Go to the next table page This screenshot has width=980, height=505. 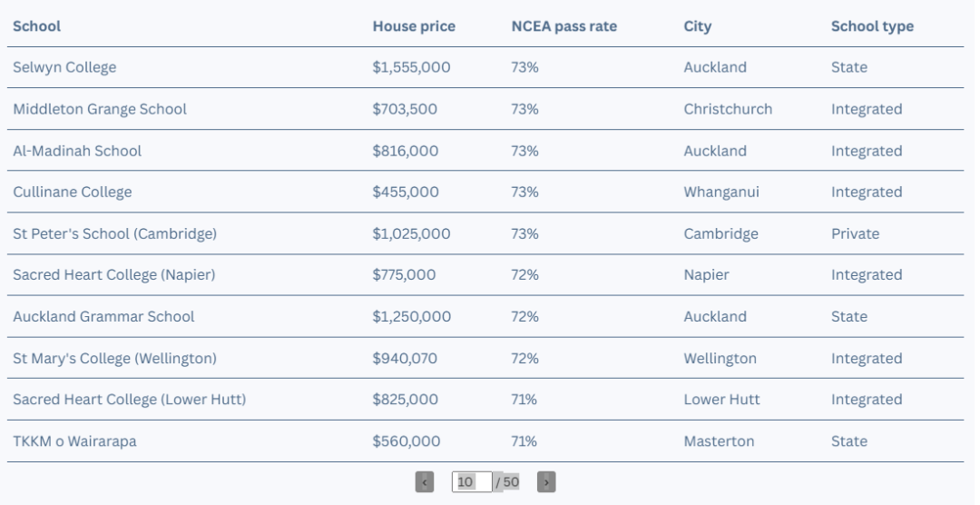pyautogui.click(x=546, y=482)
